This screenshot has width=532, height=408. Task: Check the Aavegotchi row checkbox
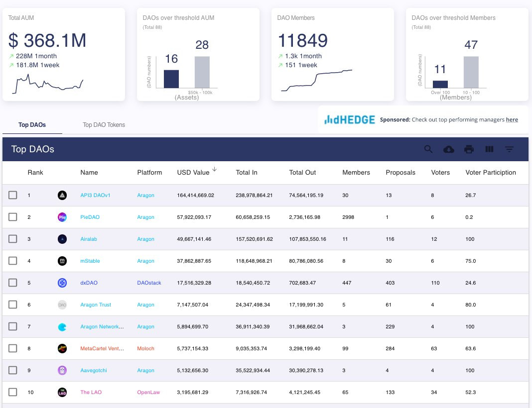click(13, 370)
